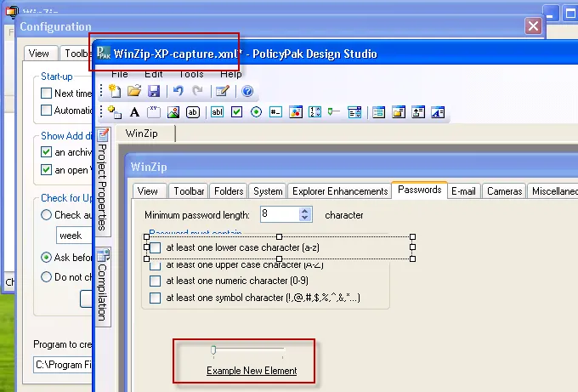Select the frame/group box tool

154,112
